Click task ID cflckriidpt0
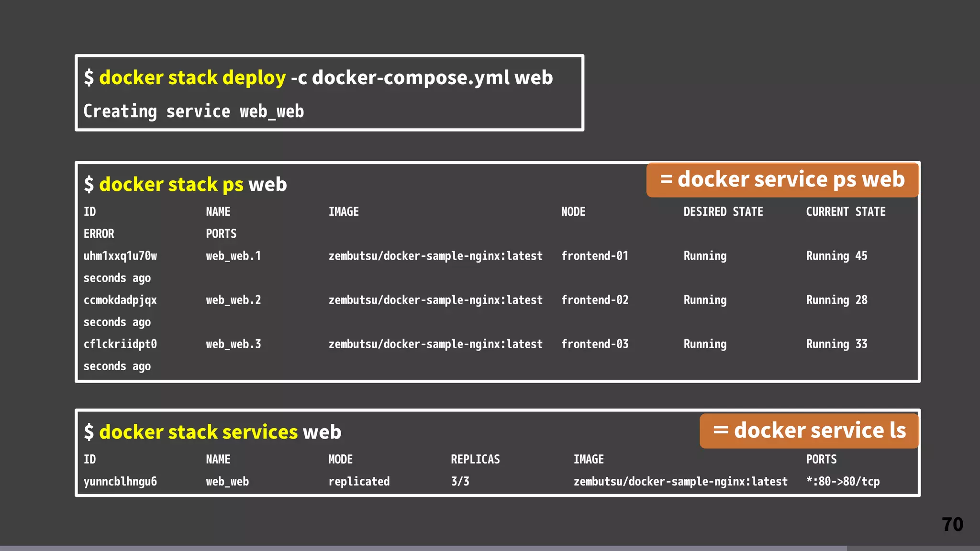 120,344
